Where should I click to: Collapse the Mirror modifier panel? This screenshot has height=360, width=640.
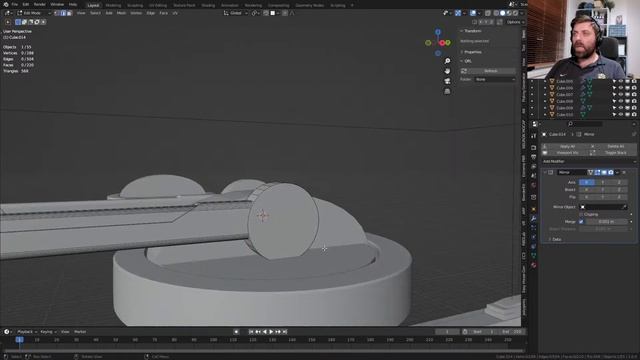point(545,173)
